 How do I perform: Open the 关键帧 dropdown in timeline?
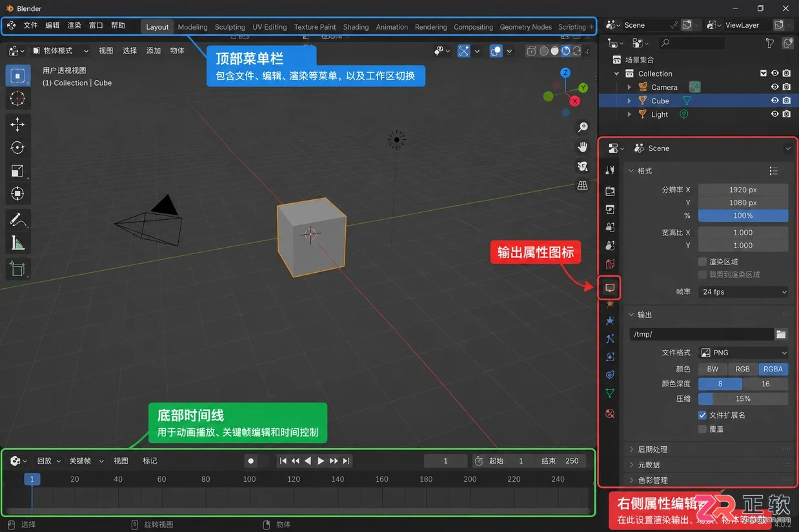click(x=86, y=460)
